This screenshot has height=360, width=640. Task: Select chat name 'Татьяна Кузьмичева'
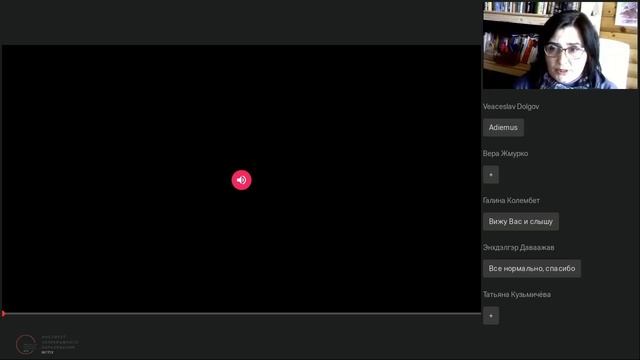[x=517, y=294]
